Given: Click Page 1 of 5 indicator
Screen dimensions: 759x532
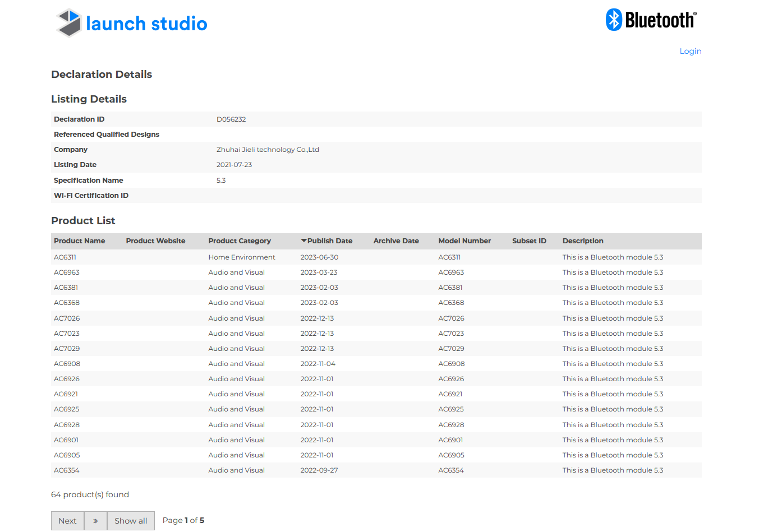Looking at the screenshot, I should (x=183, y=520).
